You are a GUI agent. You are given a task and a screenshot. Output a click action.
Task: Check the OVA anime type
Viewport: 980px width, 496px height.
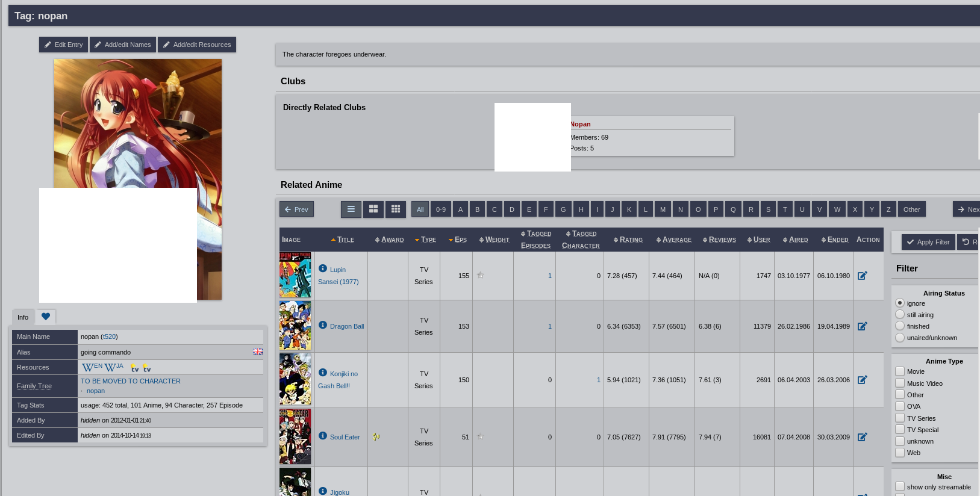pyautogui.click(x=900, y=406)
